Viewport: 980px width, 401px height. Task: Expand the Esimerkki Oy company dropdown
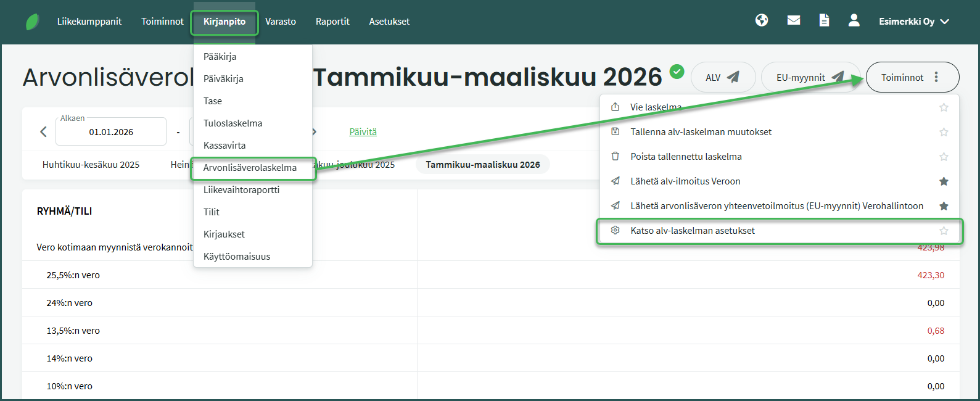tap(913, 22)
